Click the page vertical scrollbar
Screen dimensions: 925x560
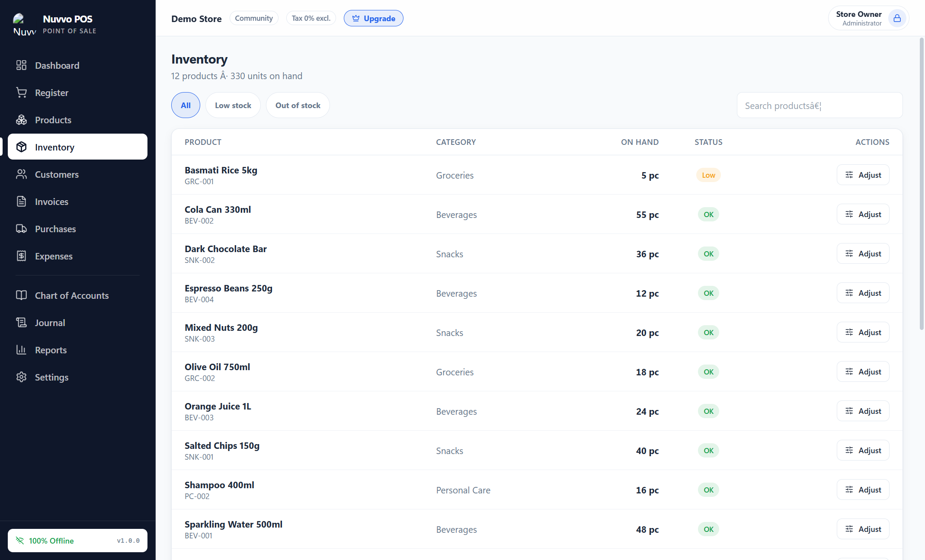click(922, 184)
